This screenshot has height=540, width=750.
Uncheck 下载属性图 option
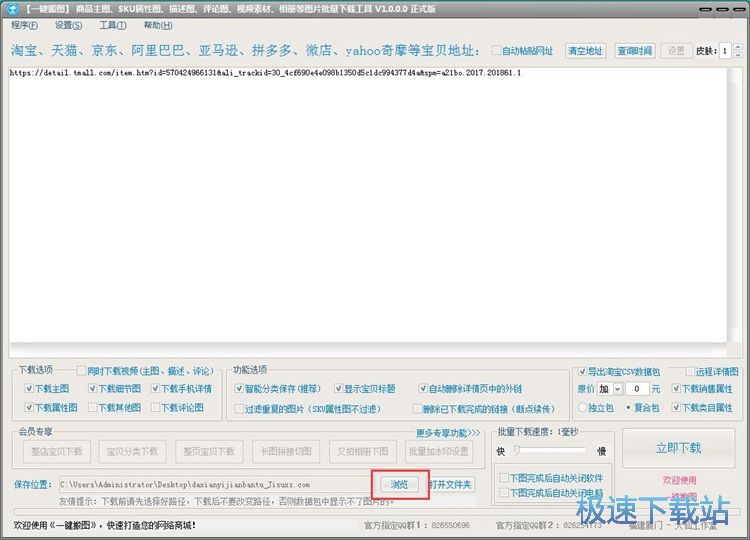pyautogui.click(x=29, y=408)
